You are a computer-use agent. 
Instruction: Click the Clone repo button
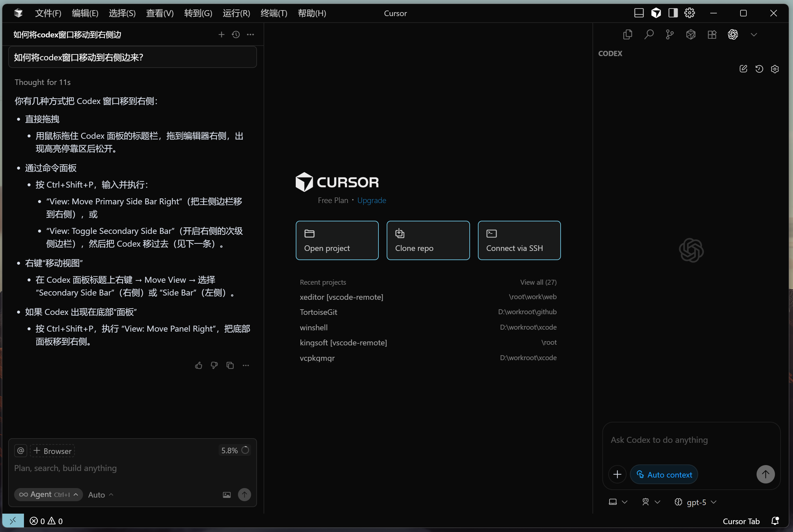pos(428,240)
